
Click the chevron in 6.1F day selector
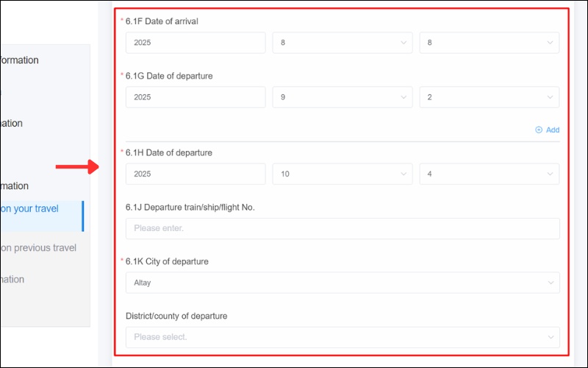click(x=551, y=43)
